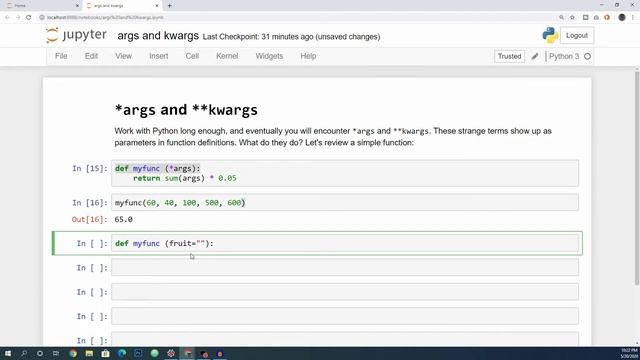The height and width of the screenshot is (360, 640).
Task: Click the notebook title 'args and kwargs'
Action: point(158,36)
